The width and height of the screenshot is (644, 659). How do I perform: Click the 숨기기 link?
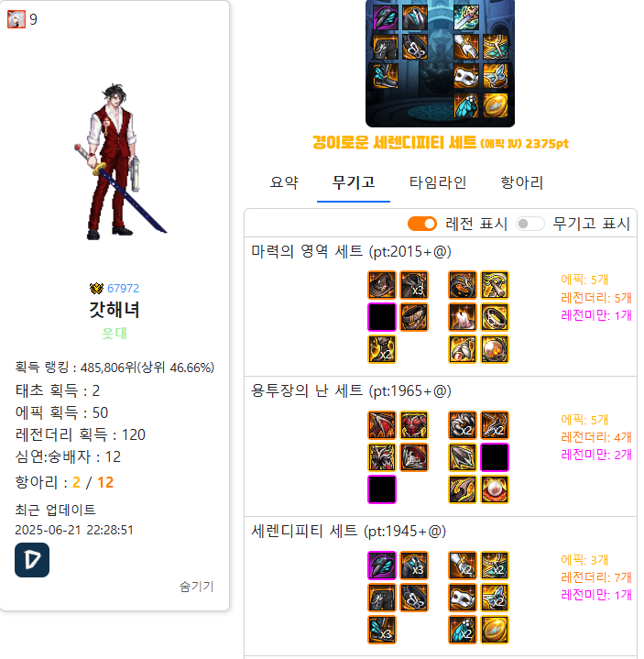coord(197,587)
